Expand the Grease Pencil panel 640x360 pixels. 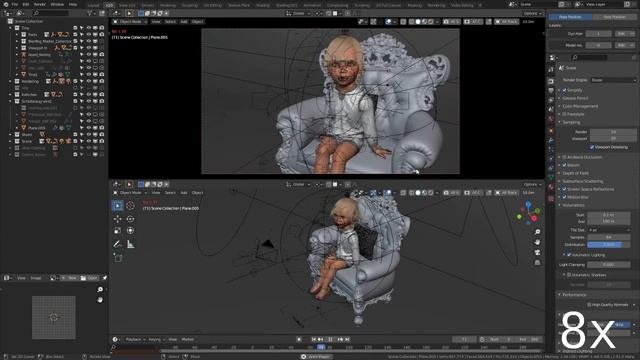[x=575, y=98]
